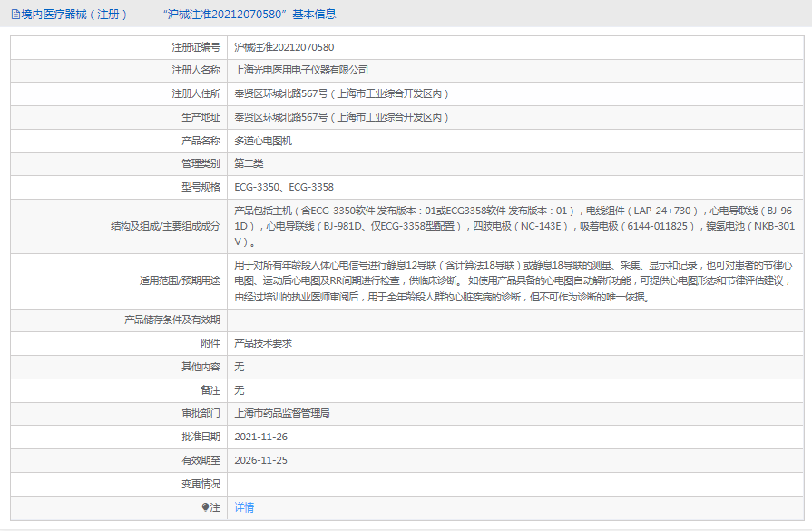The image size is (812, 531).
Task: Select approval date 2021-11-26
Action: click(261, 438)
